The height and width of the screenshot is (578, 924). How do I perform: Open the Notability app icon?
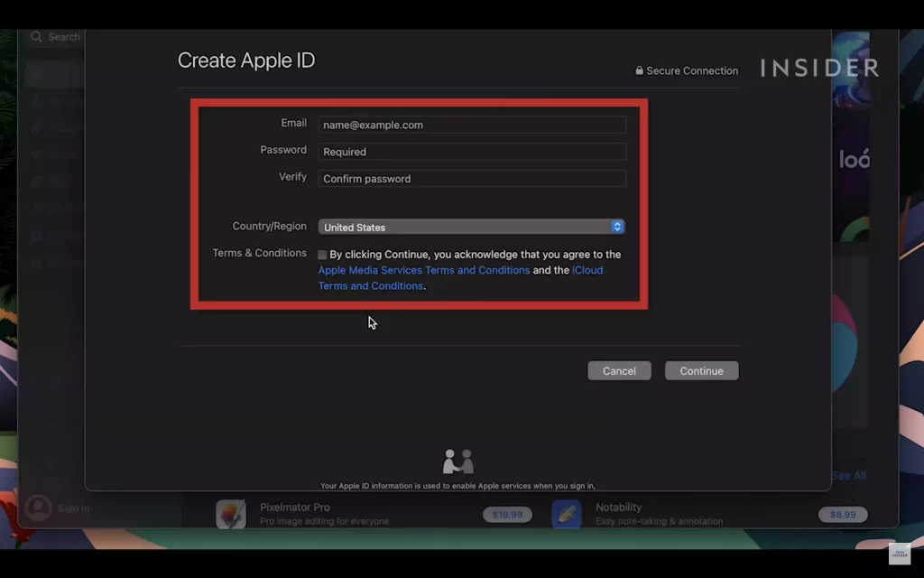(567, 514)
